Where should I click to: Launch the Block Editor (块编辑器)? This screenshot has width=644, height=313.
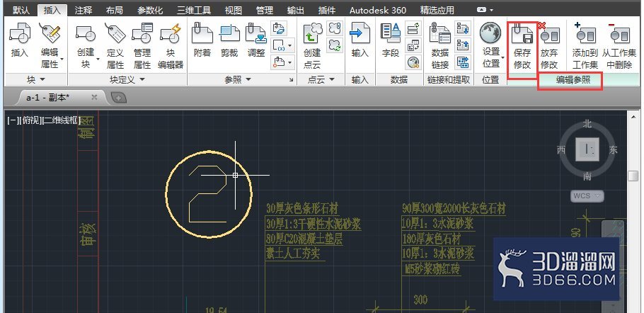tap(171, 45)
